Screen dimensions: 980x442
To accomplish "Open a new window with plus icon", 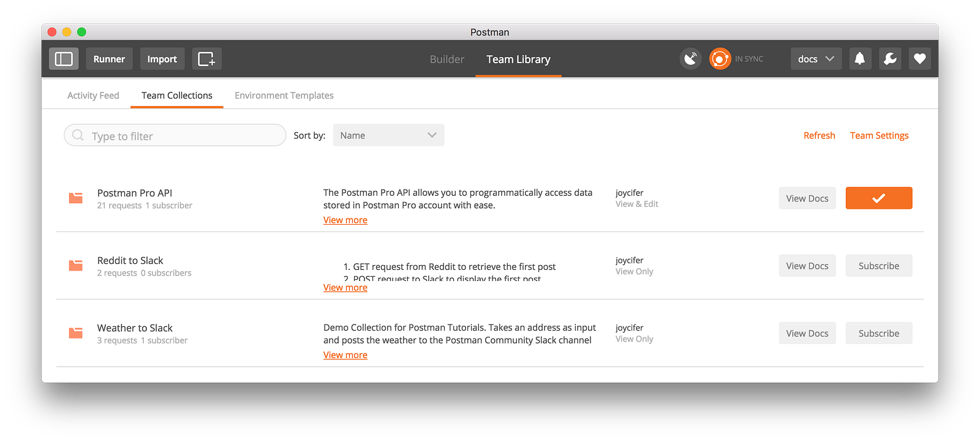I will click(x=206, y=59).
